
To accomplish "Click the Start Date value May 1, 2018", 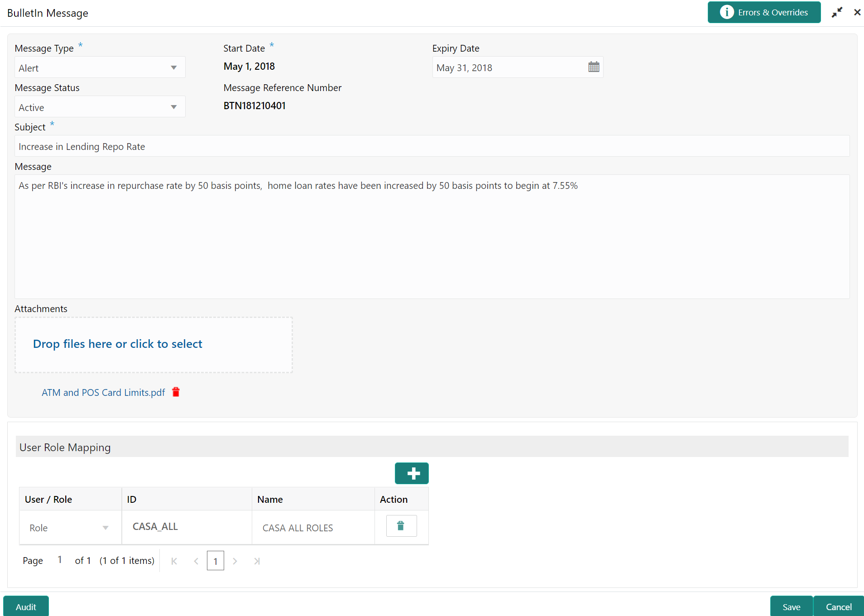I will tap(249, 66).
